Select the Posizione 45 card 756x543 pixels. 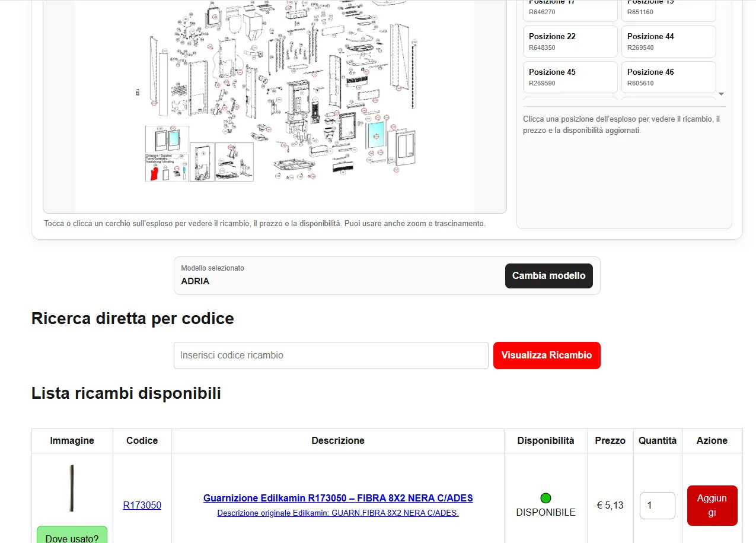[x=570, y=77]
